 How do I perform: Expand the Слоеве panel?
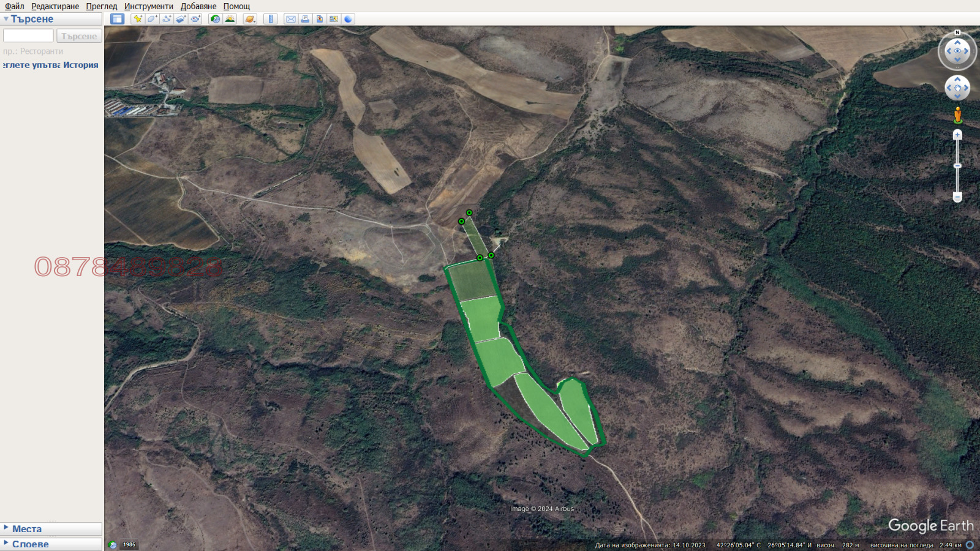click(x=6, y=543)
